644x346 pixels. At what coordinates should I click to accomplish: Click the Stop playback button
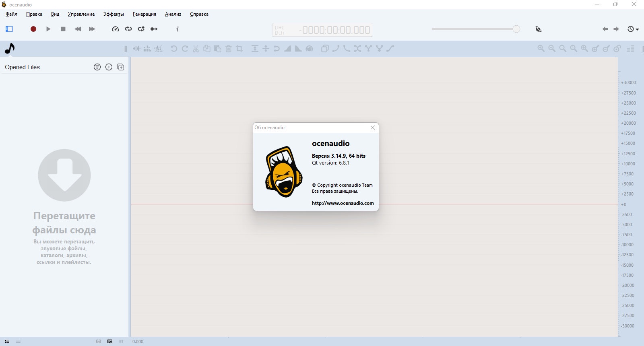(x=63, y=29)
